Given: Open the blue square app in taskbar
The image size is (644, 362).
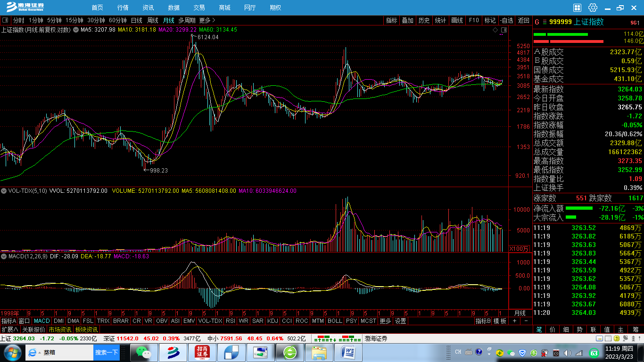Looking at the screenshot, I should pyautogui.click(x=231, y=352).
